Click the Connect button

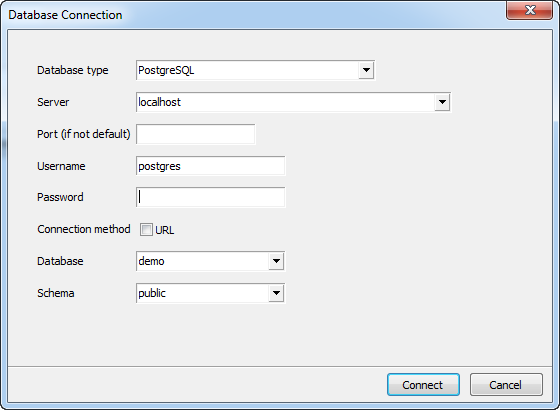click(423, 385)
